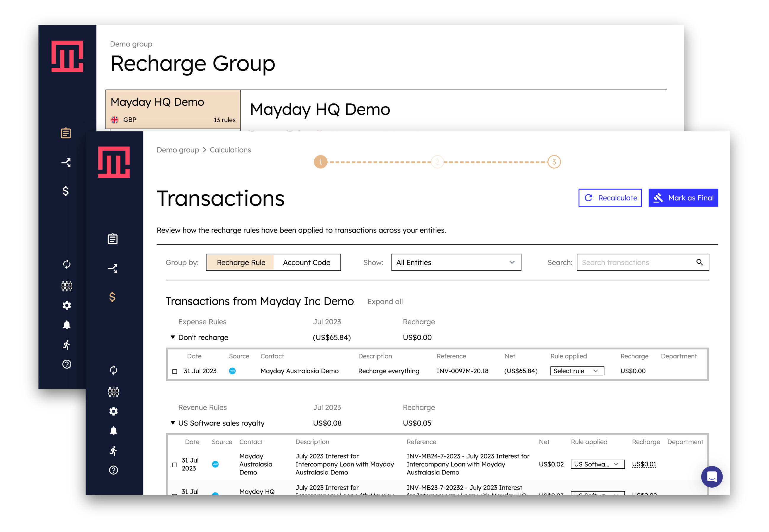
Task: Collapse the Don't recharge group
Action: coord(173,337)
